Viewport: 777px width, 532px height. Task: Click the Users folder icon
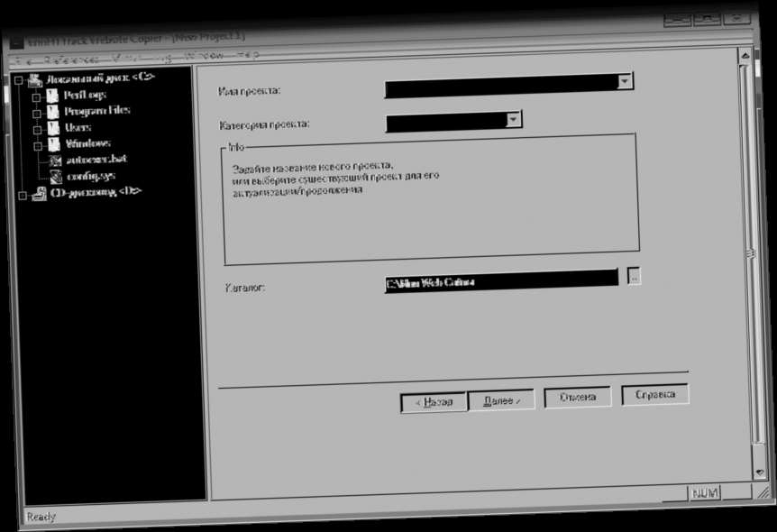pyautogui.click(x=52, y=127)
